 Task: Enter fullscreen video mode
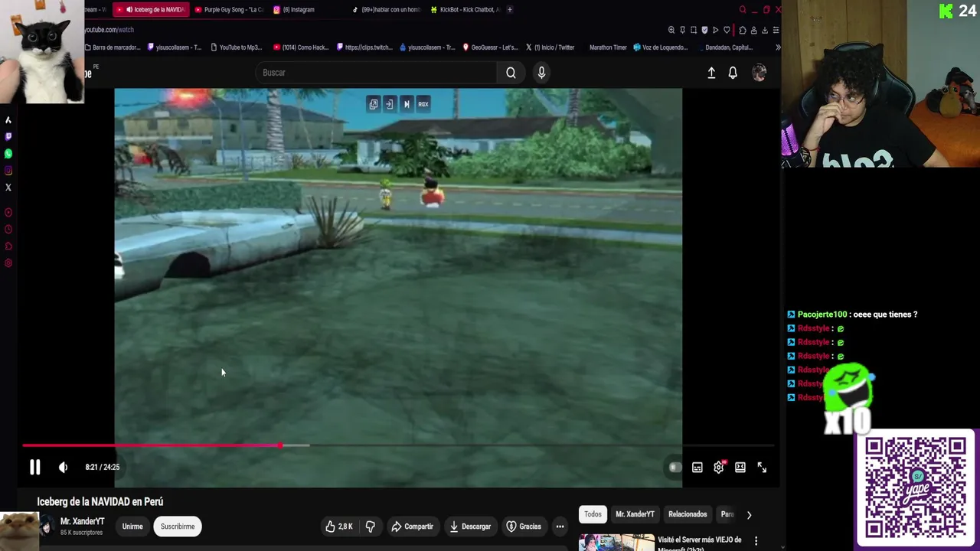(x=762, y=467)
